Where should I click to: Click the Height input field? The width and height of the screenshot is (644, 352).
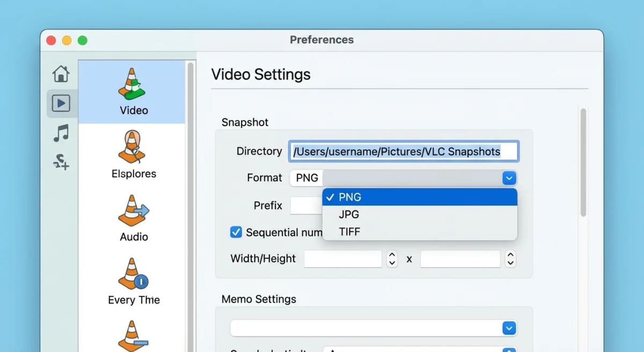tap(460, 259)
